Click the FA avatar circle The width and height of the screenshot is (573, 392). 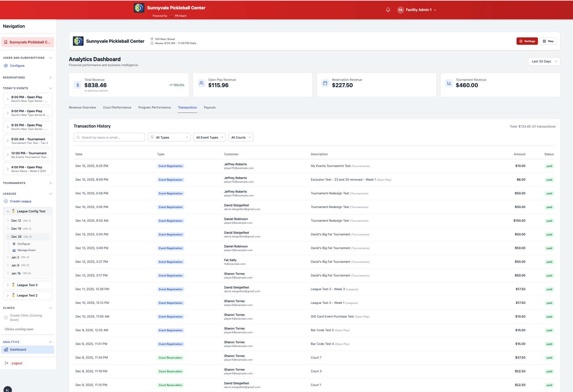click(x=400, y=10)
